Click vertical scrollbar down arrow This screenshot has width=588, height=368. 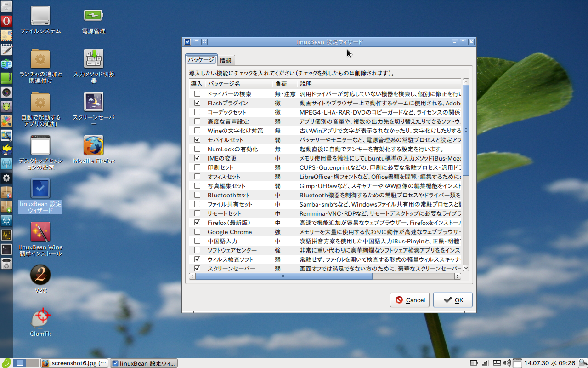coord(466,268)
